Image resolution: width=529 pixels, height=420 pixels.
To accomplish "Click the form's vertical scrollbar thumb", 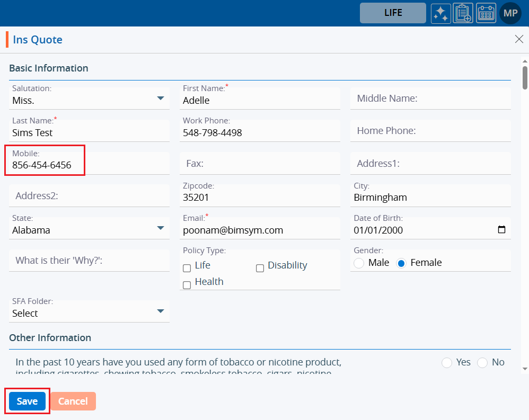I will (525, 77).
